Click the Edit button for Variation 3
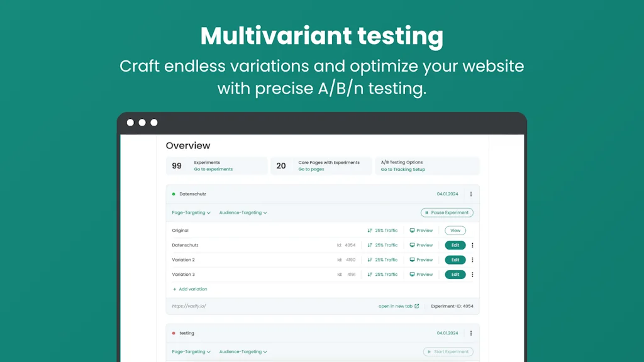The image size is (644, 362). pos(455,275)
